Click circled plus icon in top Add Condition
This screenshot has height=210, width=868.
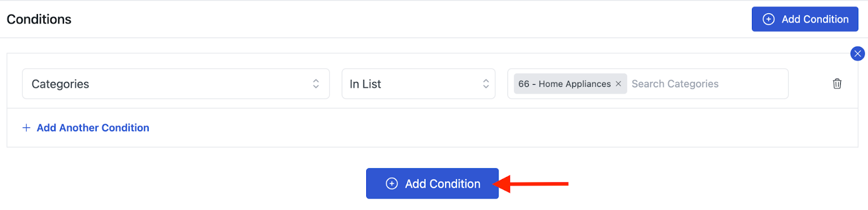pos(769,19)
